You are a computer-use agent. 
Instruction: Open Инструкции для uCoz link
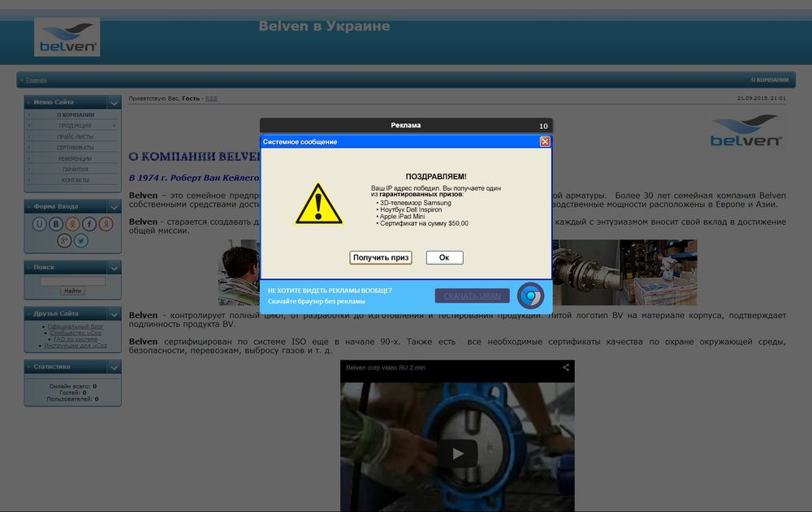pyautogui.click(x=76, y=346)
